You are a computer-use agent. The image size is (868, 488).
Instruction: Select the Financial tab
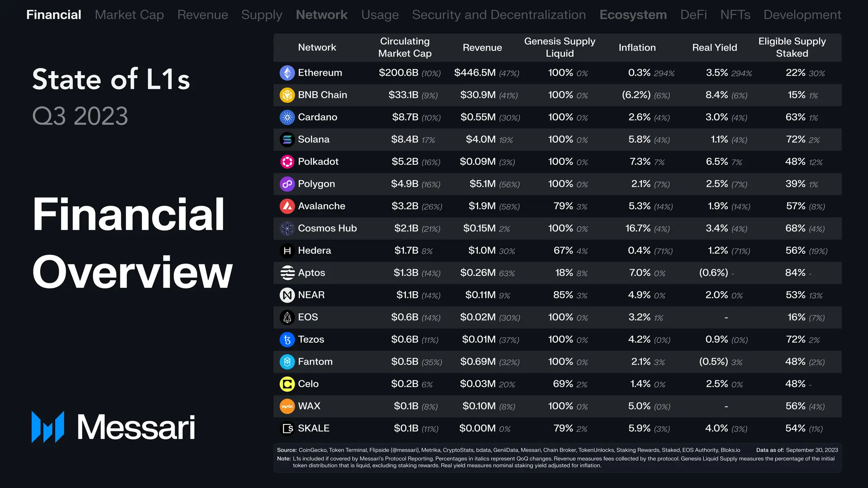[53, 15]
